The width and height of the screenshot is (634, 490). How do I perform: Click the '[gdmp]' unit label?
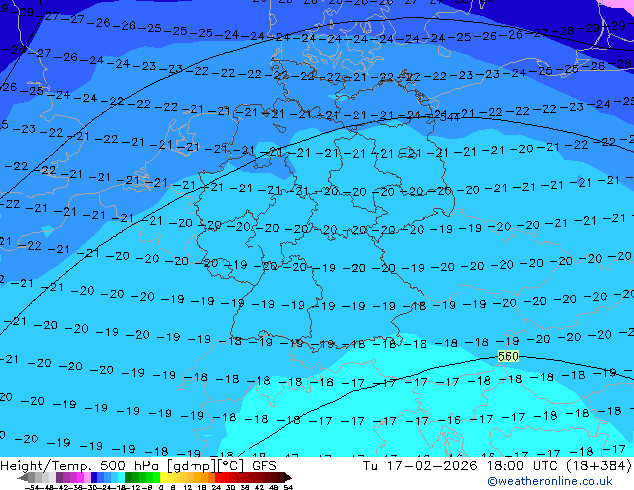(192, 466)
